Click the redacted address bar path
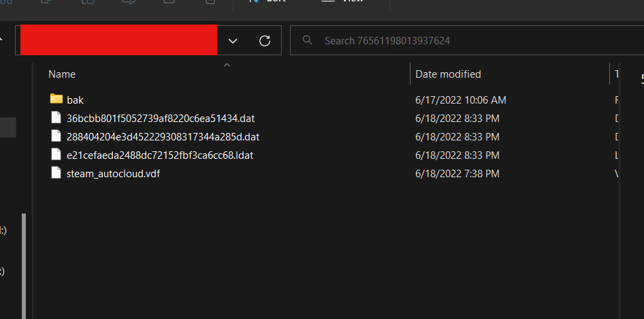Image resolution: width=644 pixels, height=319 pixels. (118, 40)
